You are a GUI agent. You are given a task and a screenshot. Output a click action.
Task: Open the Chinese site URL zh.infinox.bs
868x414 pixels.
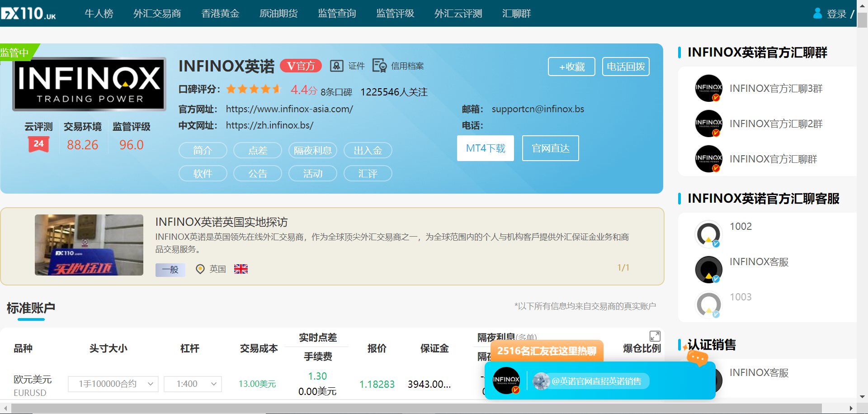coord(269,125)
